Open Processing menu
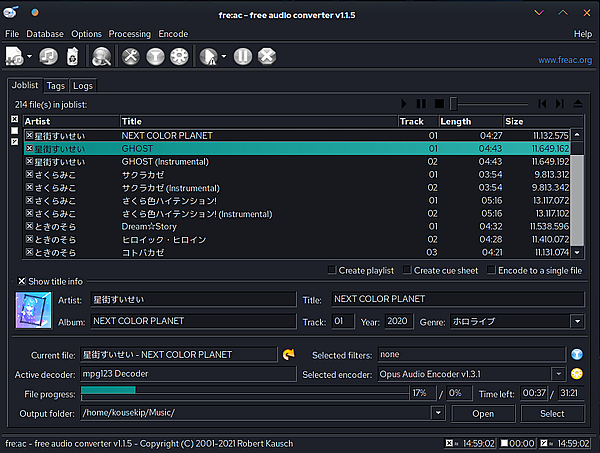 130,34
